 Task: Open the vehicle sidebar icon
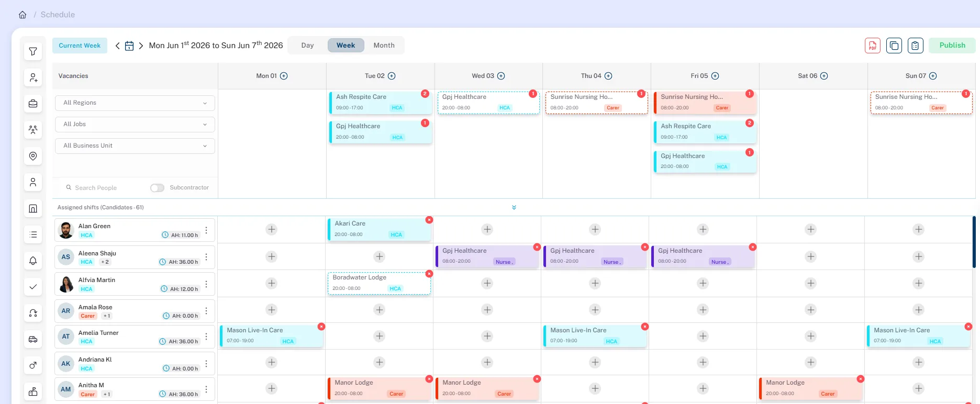point(33,339)
